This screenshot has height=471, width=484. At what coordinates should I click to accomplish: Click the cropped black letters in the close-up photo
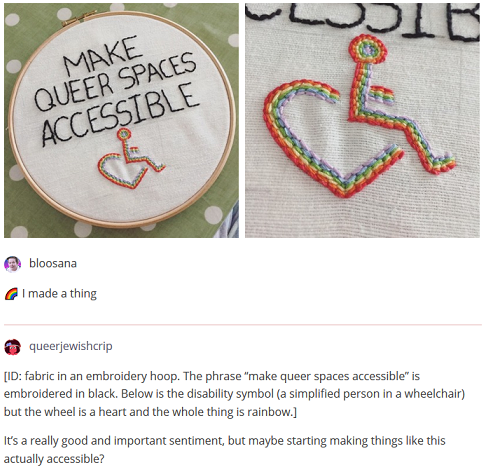click(362, 20)
